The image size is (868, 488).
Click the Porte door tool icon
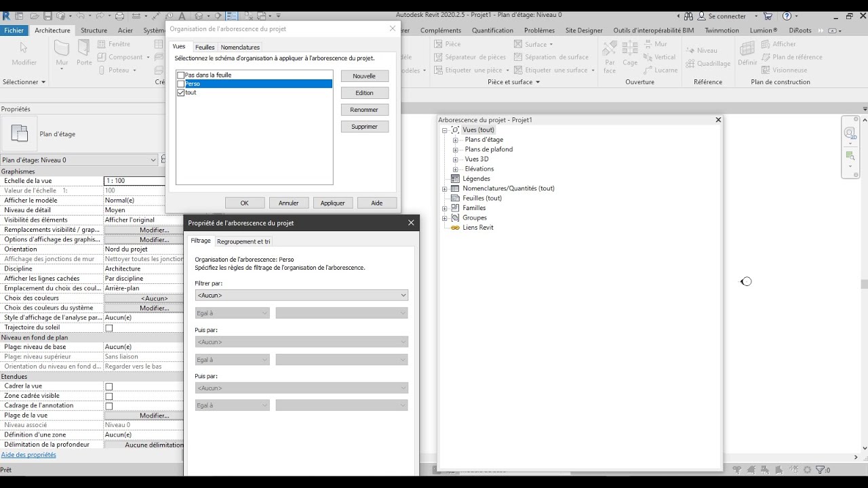pos(84,48)
